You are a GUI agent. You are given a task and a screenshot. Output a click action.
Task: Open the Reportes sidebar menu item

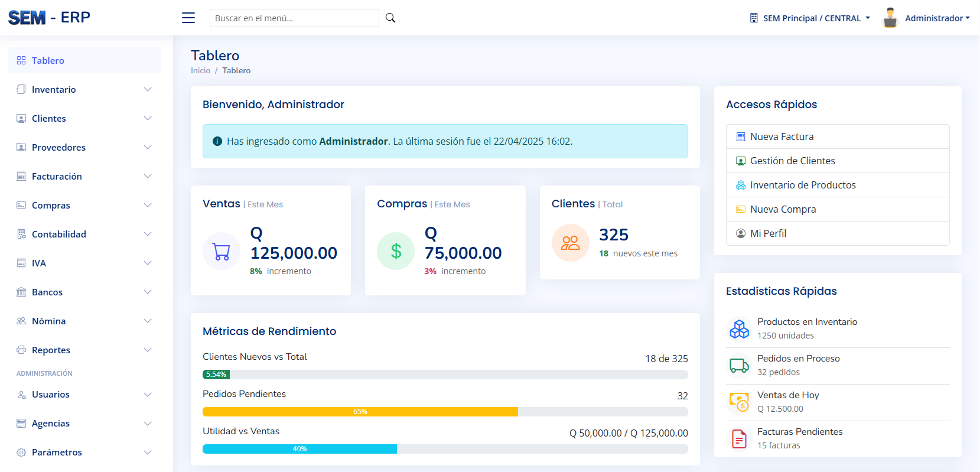tap(84, 350)
